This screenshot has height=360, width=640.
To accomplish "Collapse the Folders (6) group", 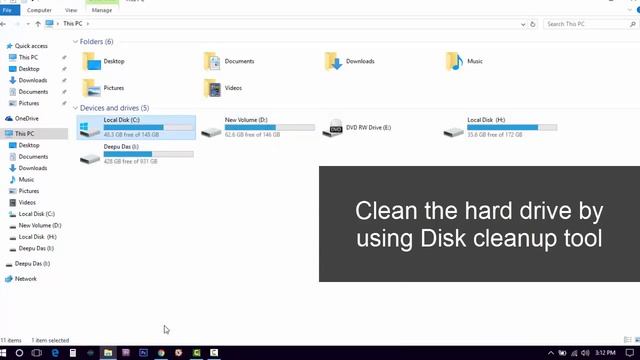I will tap(75, 42).
